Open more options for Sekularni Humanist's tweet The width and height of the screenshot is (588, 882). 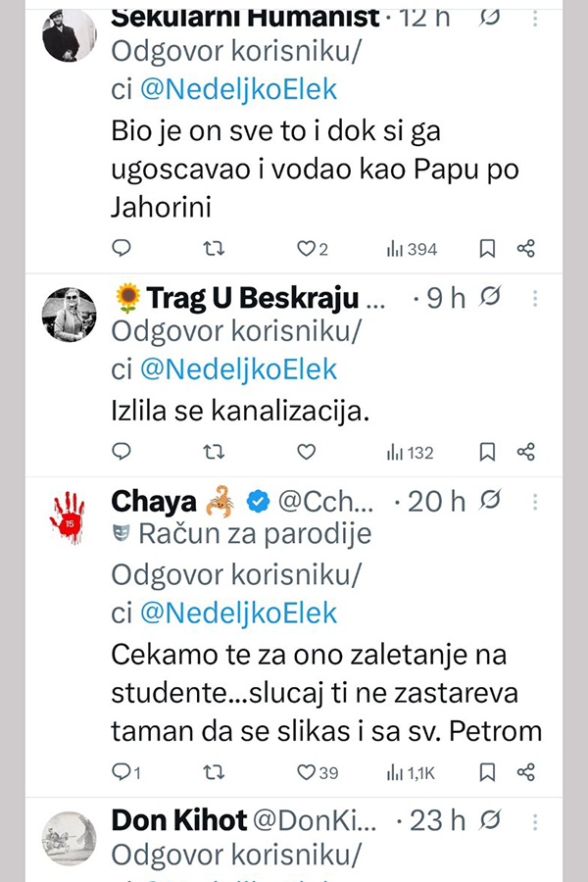point(535,20)
